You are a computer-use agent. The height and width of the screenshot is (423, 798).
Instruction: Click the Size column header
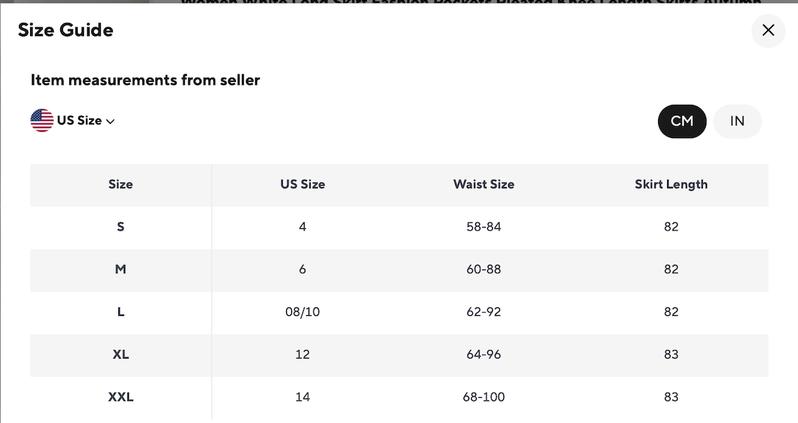(120, 184)
